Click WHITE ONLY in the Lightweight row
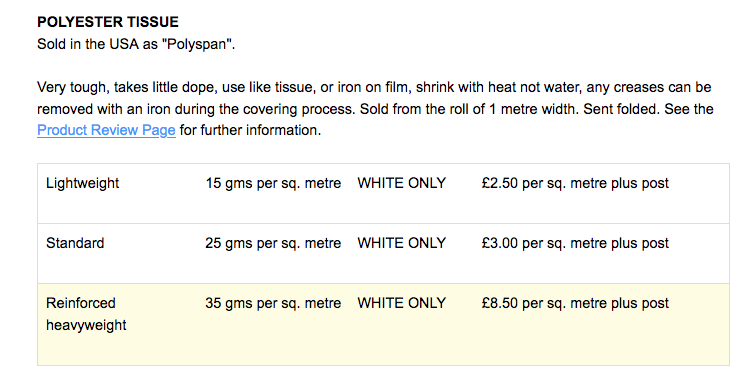The image size is (754, 382). pos(402,183)
